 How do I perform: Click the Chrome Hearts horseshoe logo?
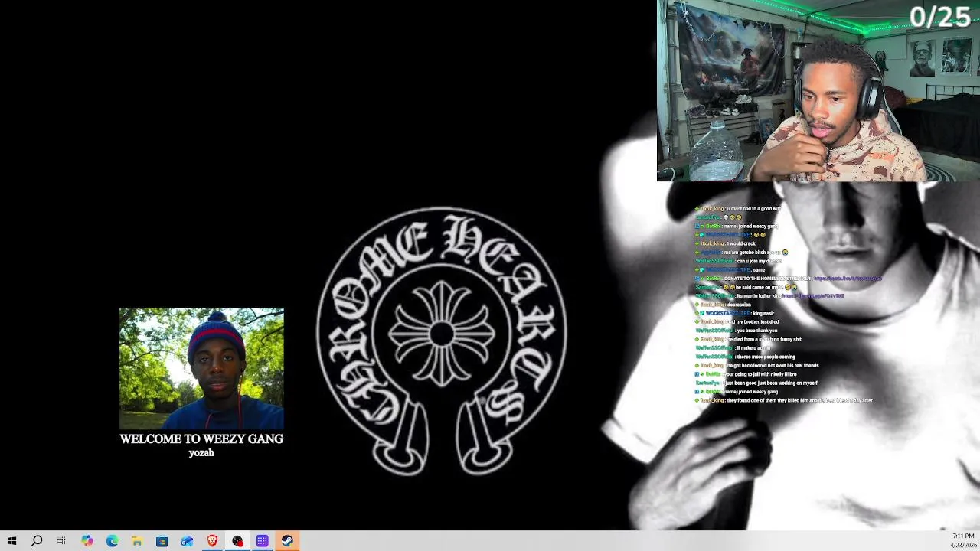tap(442, 342)
